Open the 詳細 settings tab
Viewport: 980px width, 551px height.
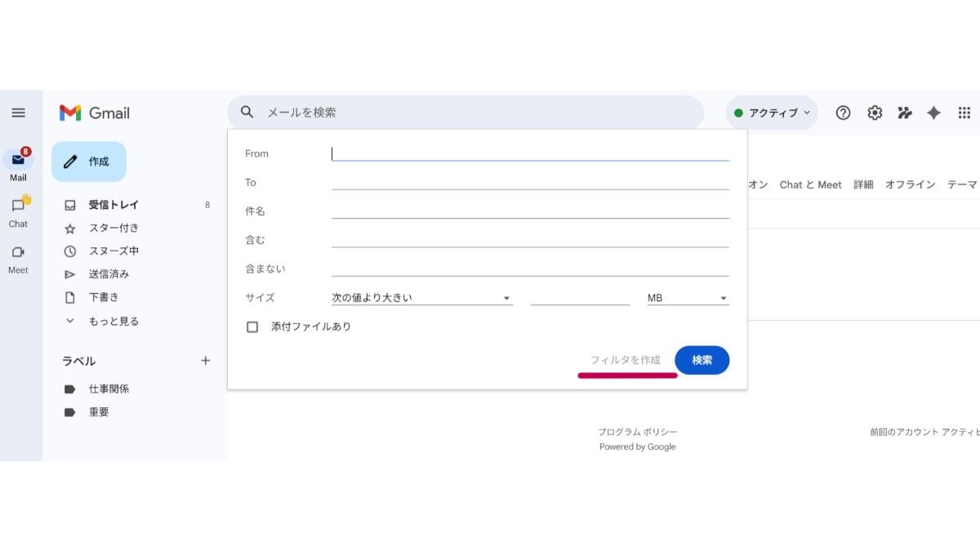[866, 184]
